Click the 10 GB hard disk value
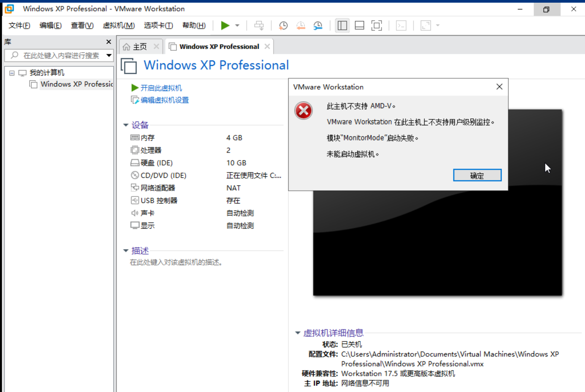 (x=236, y=163)
